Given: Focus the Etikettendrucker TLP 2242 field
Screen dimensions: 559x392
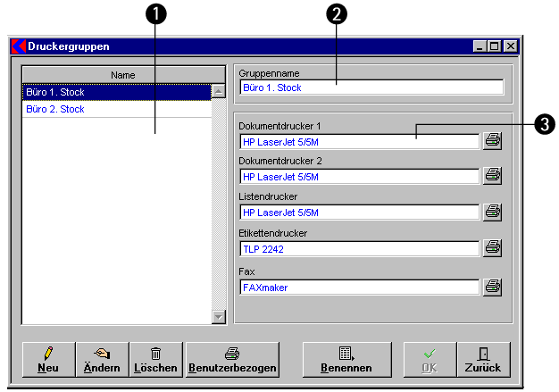Looking at the screenshot, I should click(x=360, y=249).
